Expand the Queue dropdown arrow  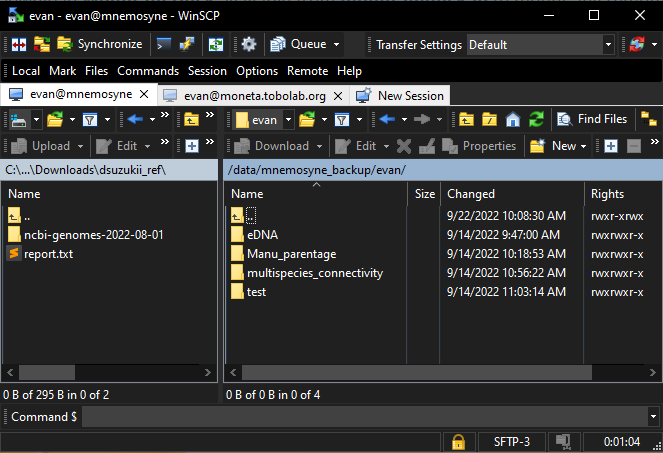(x=336, y=44)
